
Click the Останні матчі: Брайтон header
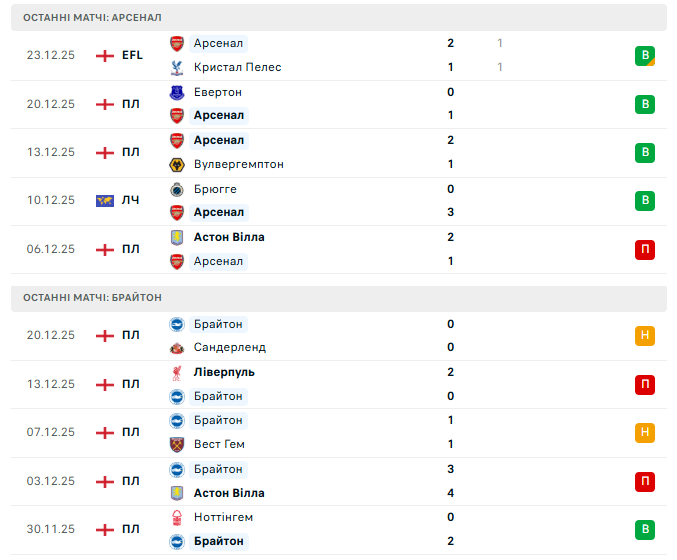[92, 297]
